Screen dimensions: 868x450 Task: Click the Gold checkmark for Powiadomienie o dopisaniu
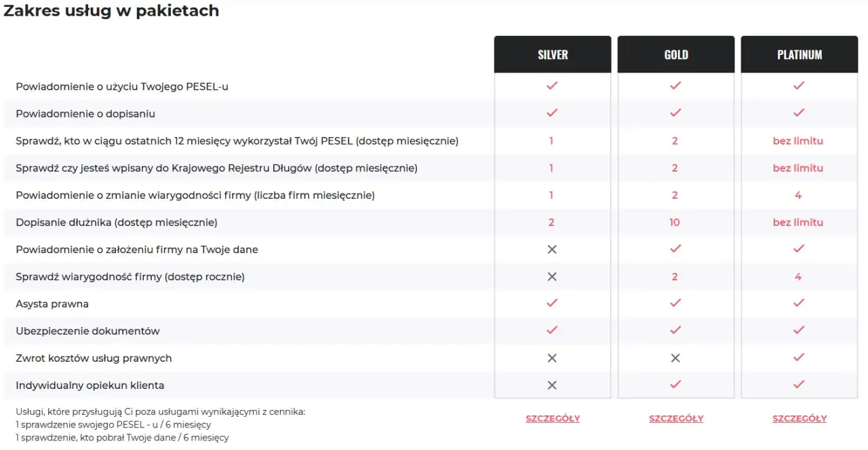tap(675, 113)
